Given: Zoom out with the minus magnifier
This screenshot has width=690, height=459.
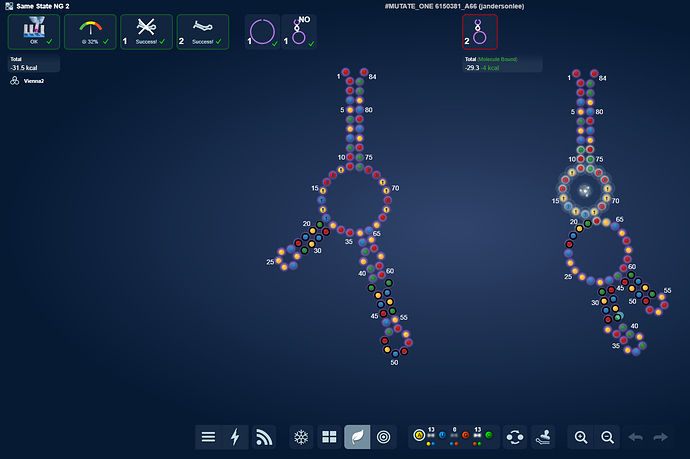Looking at the screenshot, I should 607,437.
